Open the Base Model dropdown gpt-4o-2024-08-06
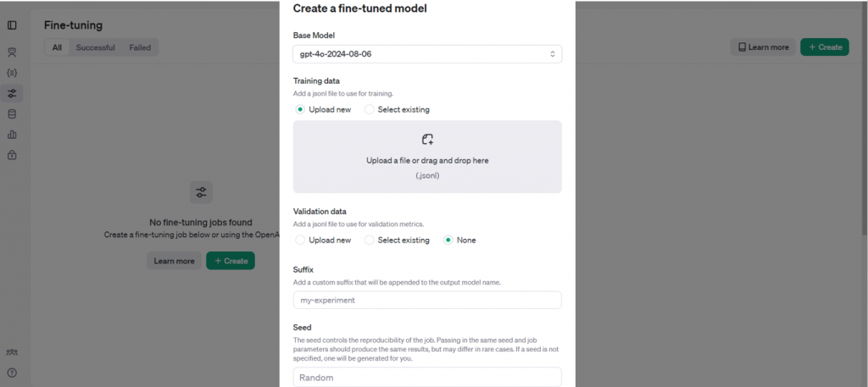This screenshot has height=387, width=868. point(427,54)
